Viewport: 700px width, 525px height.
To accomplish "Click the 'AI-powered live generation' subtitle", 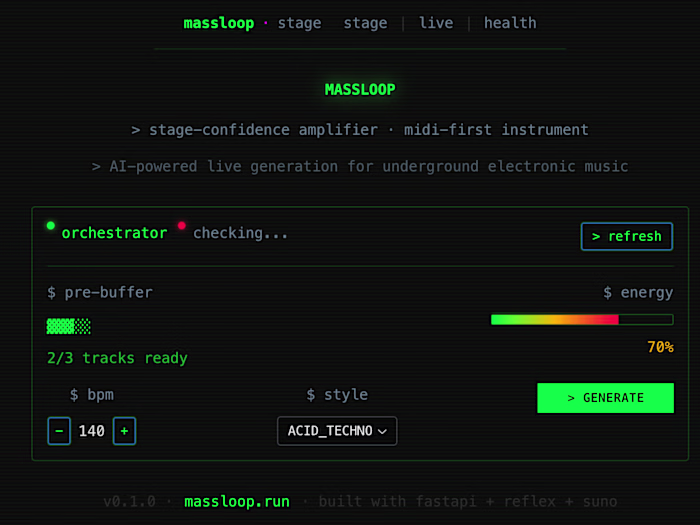I will click(360, 167).
